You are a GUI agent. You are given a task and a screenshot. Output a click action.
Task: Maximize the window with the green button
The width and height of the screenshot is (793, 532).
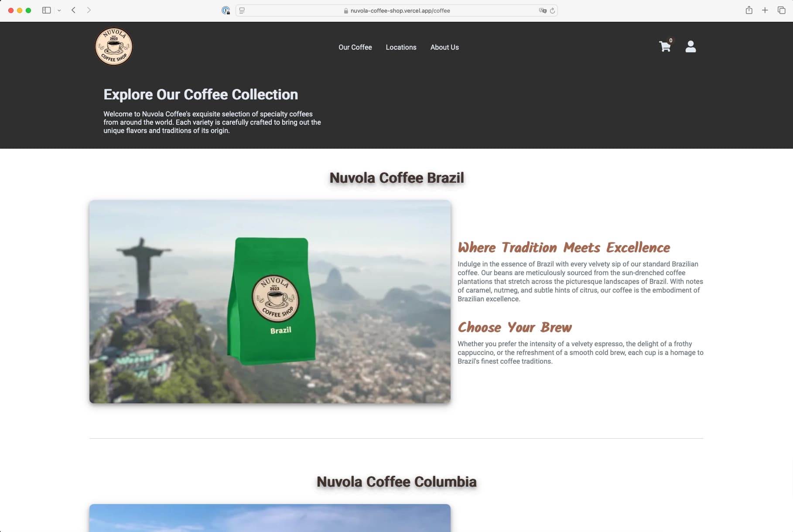(x=28, y=10)
